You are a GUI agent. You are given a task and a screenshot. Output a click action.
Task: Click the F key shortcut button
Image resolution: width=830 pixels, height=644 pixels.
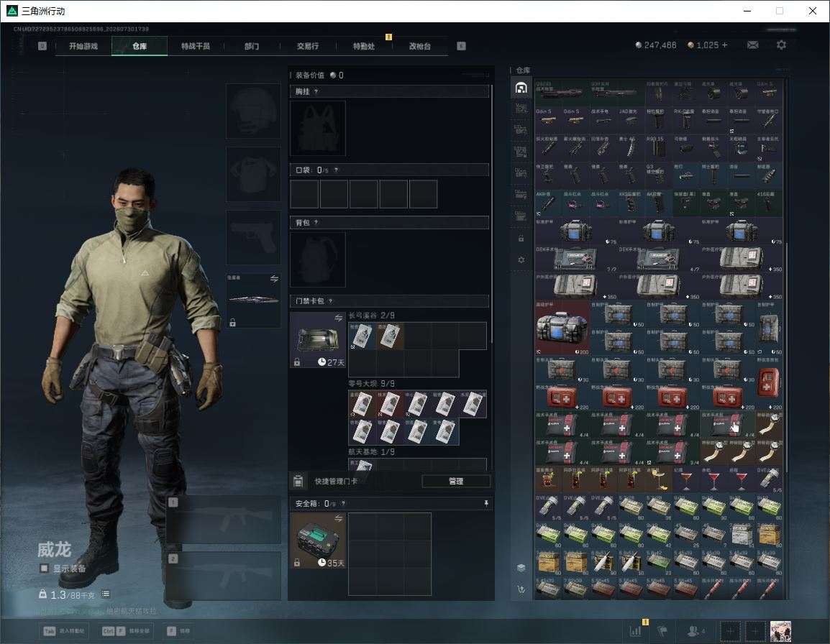[178, 631]
